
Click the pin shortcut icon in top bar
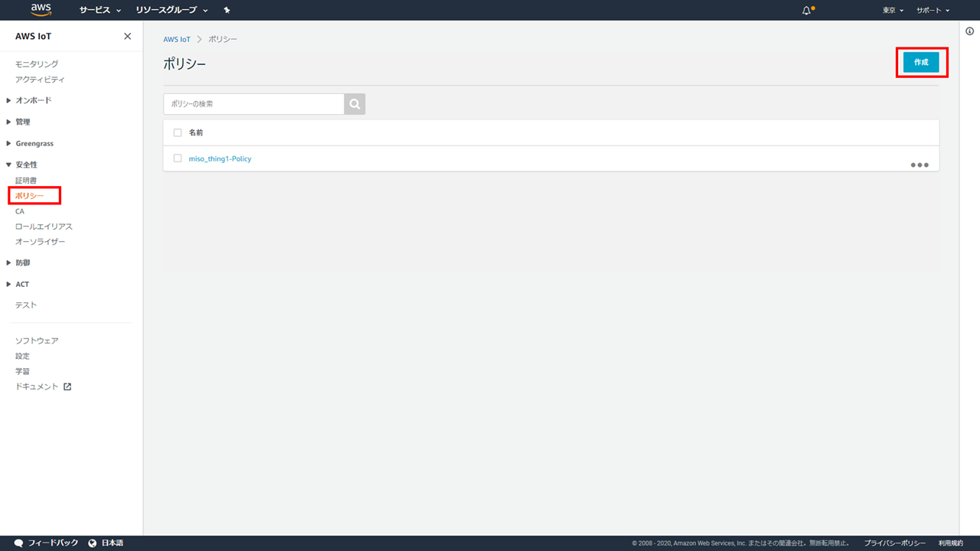[227, 11]
